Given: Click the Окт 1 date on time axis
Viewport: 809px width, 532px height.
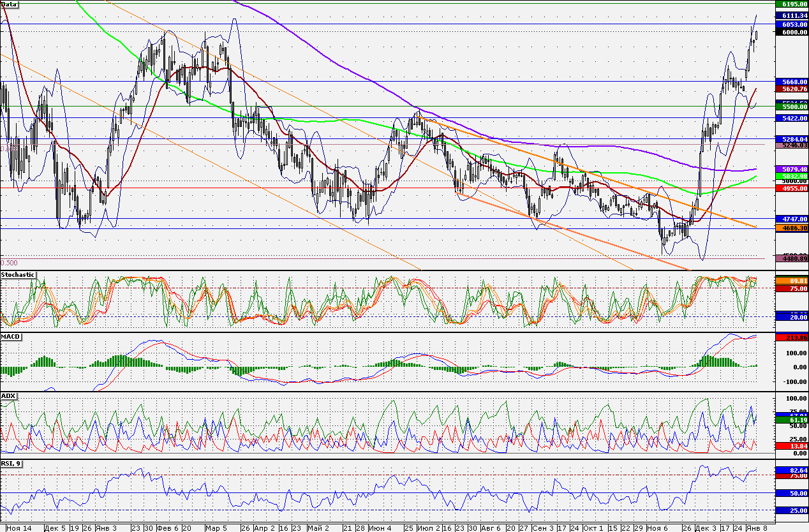Looking at the screenshot, I should (x=593, y=528).
